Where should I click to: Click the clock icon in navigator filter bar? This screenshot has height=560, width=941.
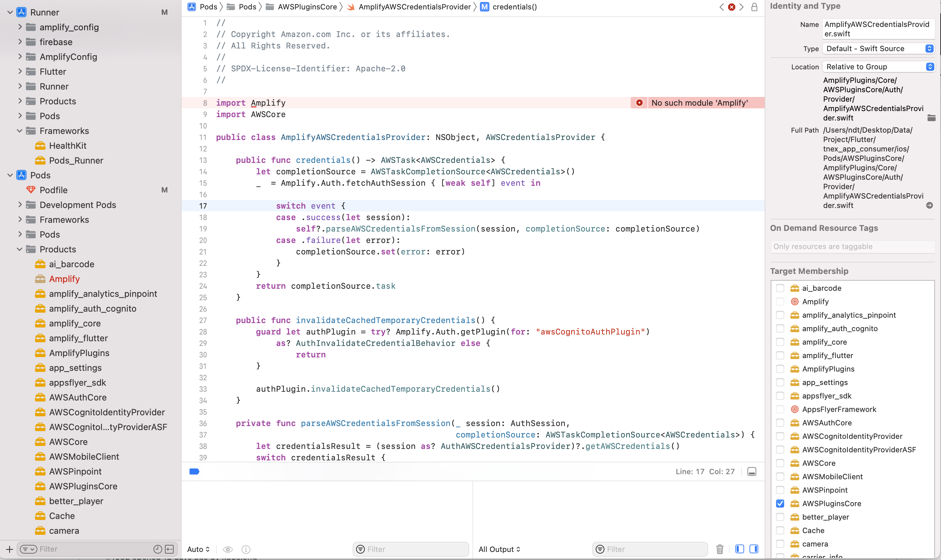pos(158,549)
